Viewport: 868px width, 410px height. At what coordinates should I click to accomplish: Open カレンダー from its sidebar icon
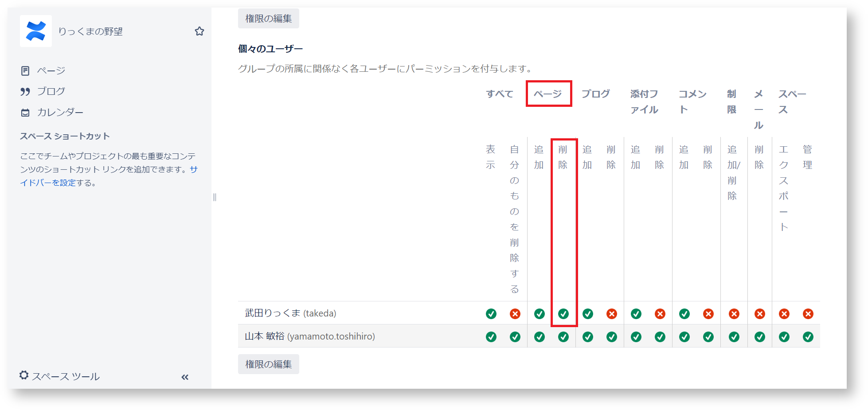pos(25,112)
